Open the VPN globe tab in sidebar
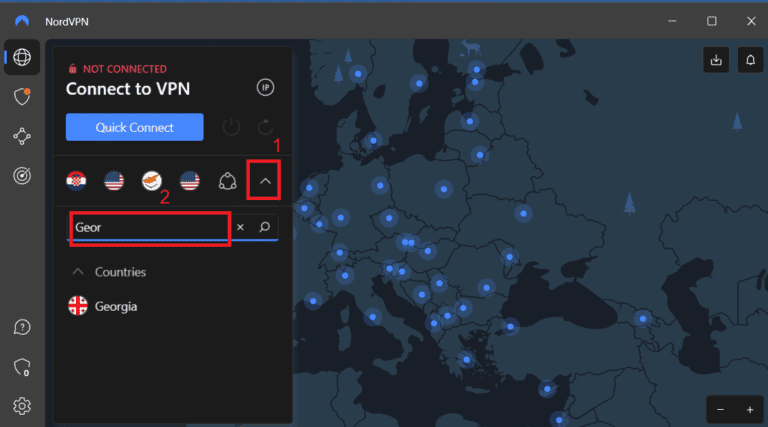 [22, 57]
